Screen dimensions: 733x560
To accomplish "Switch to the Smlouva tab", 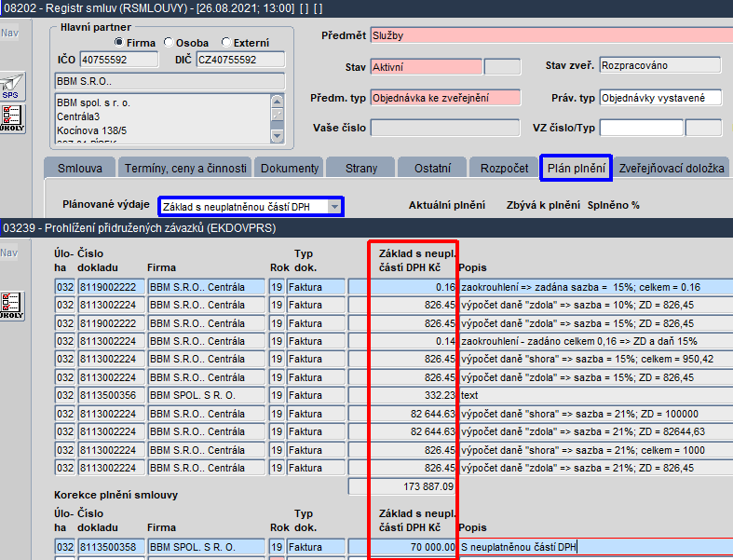I will pyautogui.click(x=80, y=169).
